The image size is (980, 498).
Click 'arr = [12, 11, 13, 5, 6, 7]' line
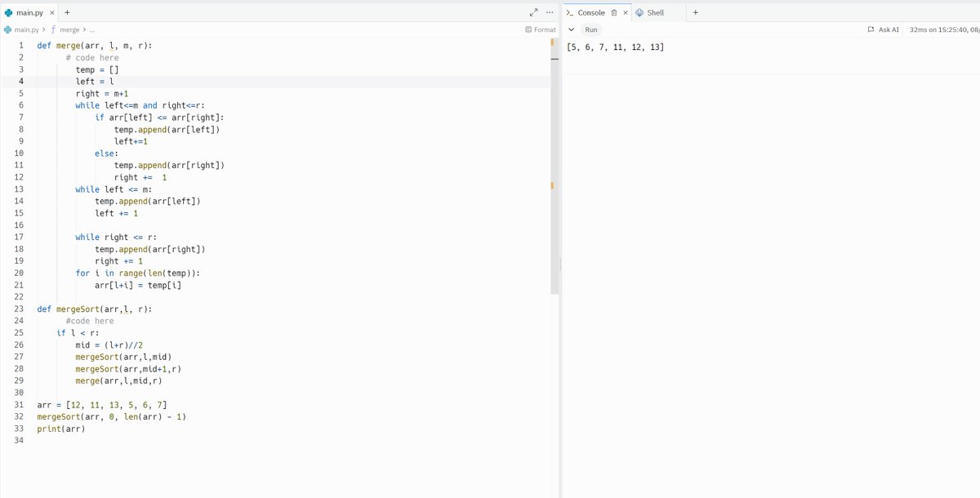point(102,405)
